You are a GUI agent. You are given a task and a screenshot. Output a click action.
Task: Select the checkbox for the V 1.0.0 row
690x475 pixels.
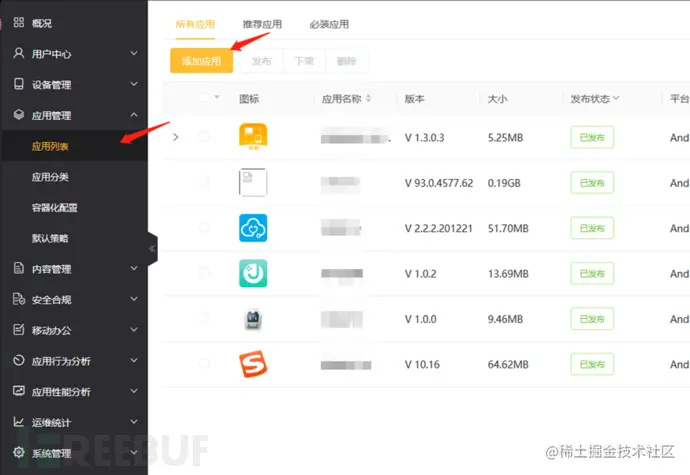point(204,318)
